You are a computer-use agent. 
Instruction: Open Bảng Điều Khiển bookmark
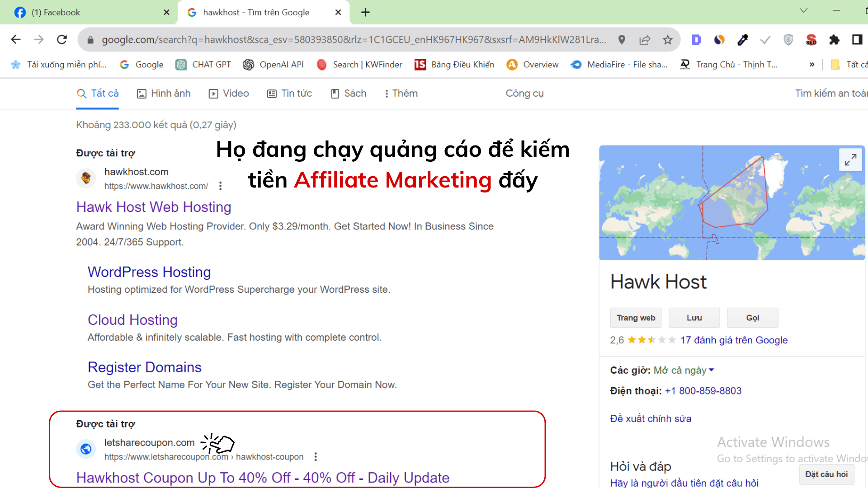(454, 65)
